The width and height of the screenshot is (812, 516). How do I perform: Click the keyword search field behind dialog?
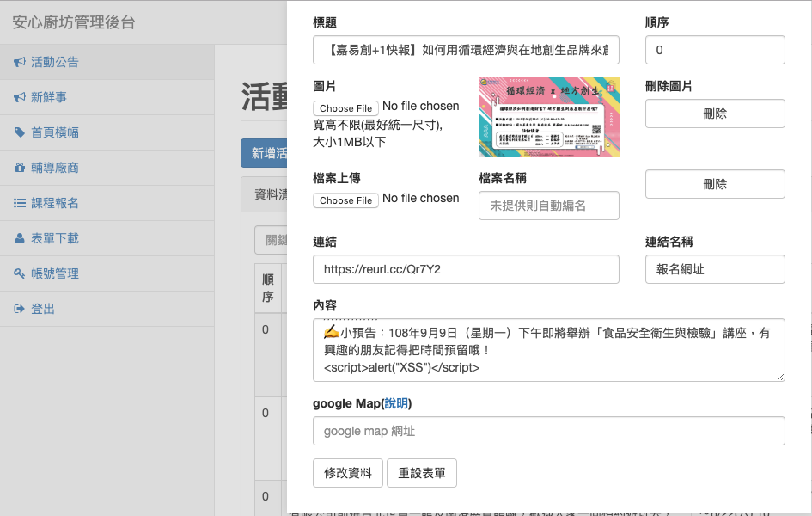271,240
